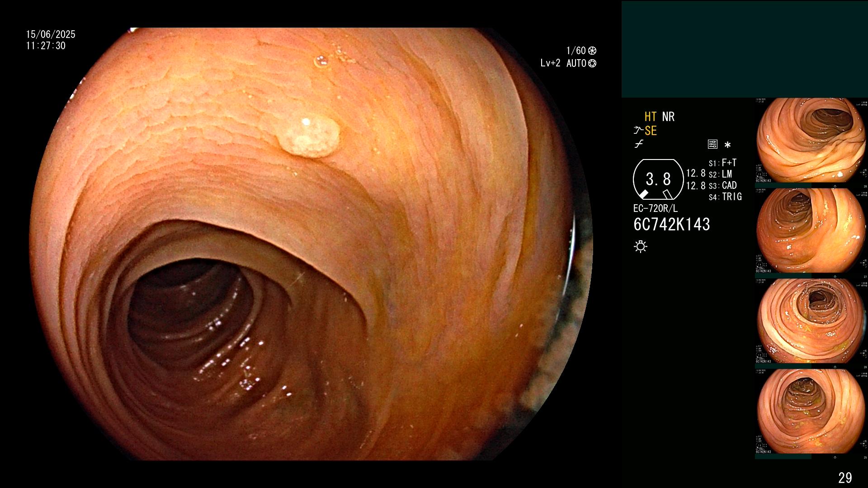Click the dark colon lumen in live view

coord(190,312)
